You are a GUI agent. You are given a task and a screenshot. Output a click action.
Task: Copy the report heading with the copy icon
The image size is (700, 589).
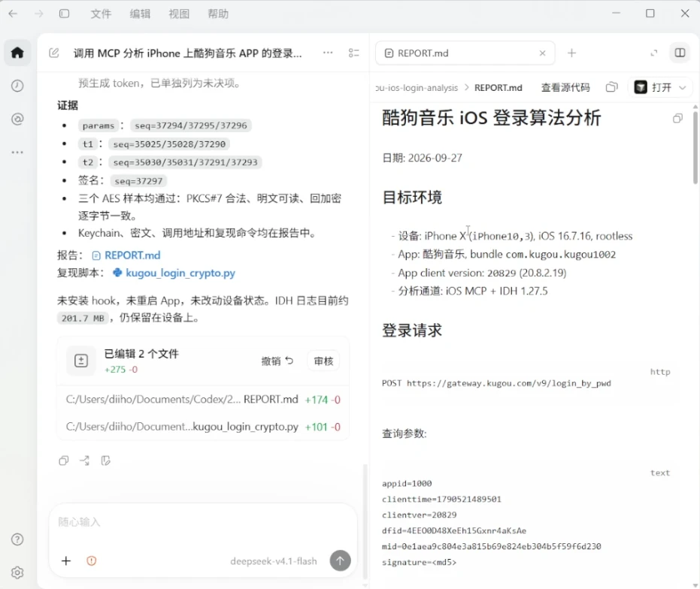[x=677, y=118]
